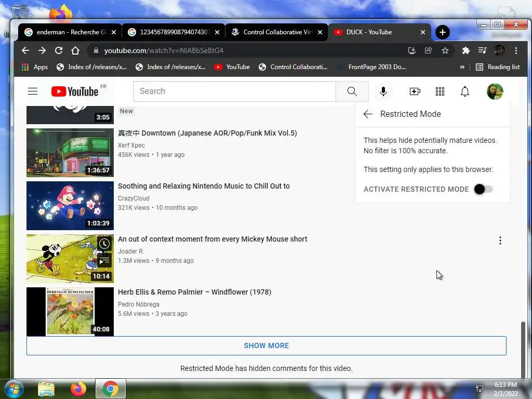Open the network icon in system tray
Screen dimensions: 532x399
(480, 389)
